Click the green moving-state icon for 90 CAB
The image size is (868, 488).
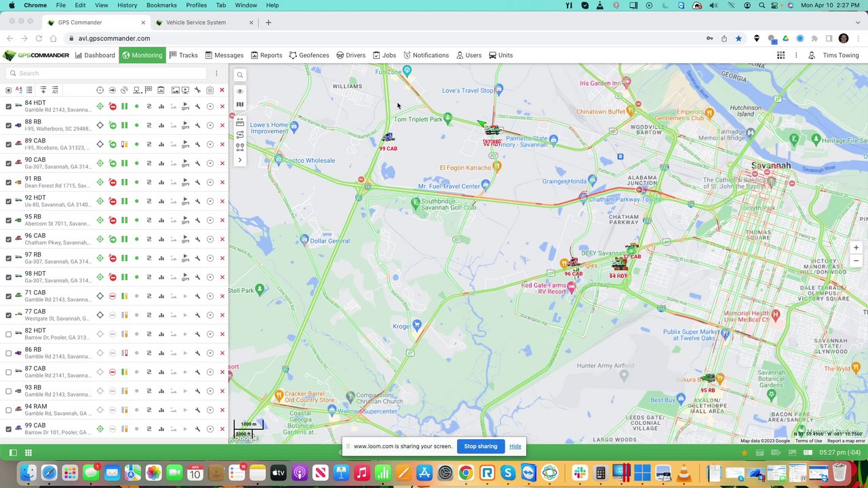pyautogui.click(x=113, y=163)
